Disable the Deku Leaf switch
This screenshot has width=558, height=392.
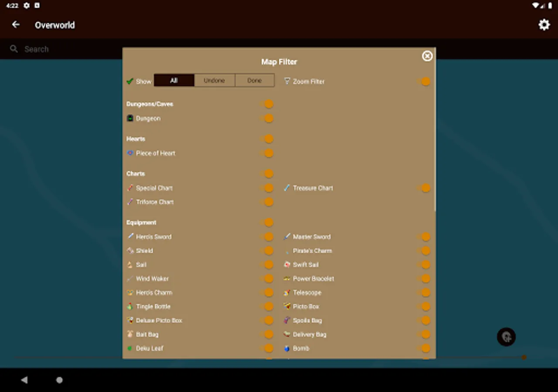coord(267,348)
